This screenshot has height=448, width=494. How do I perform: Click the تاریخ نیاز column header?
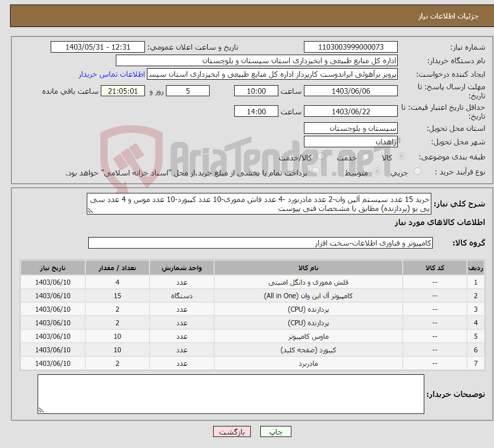pos(53,268)
